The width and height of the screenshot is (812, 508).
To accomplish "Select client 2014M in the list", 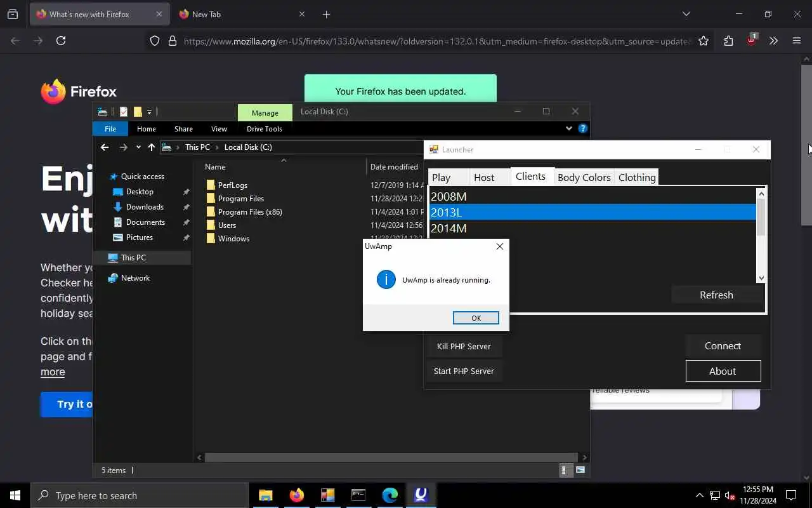I will [x=593, y=228].
